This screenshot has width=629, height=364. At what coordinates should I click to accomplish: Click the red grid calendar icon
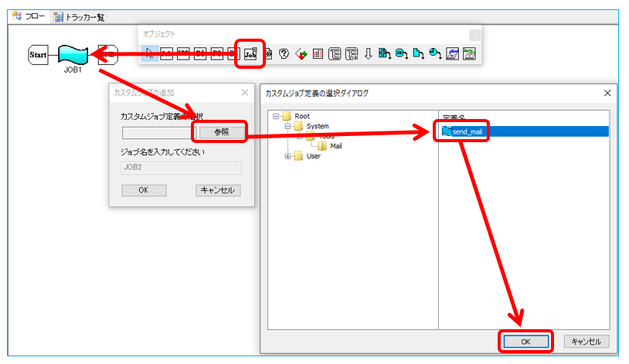pos(318,54)
